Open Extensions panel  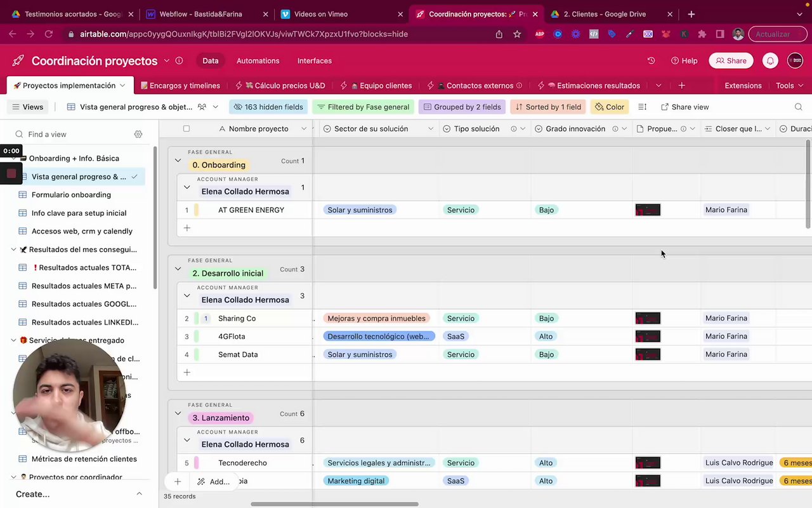[743, 86]
